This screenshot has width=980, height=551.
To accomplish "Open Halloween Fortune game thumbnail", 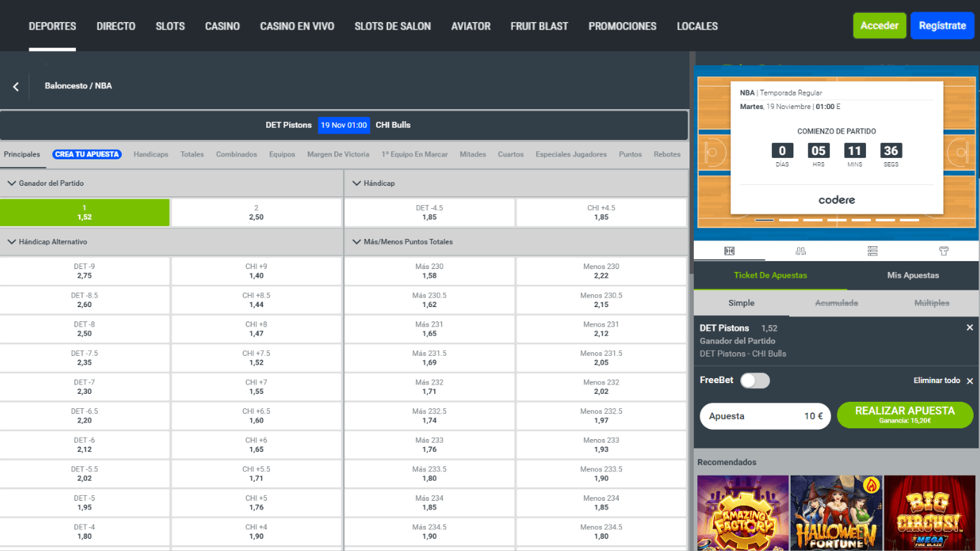I will pos(837,513).
